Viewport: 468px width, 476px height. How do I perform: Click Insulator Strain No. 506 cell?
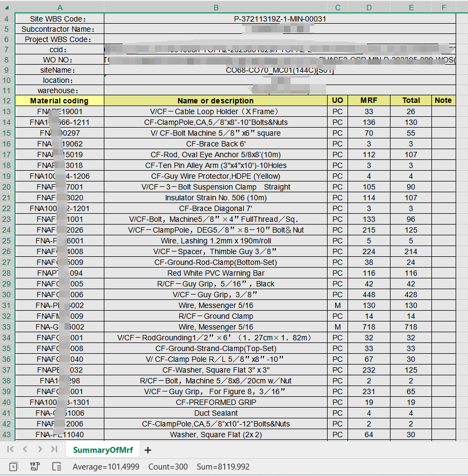tap(216, 198)
